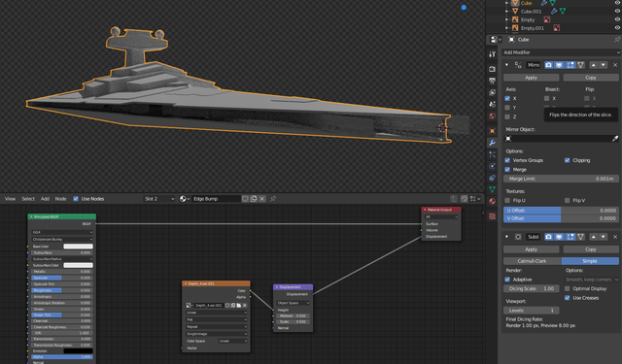Toggle Mirror modifier on-cage icon

click(581, 65)
